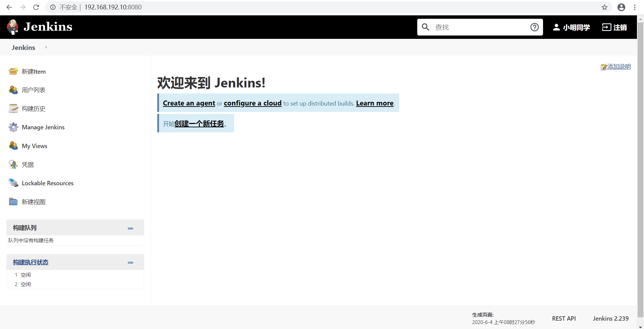Open the 新建Item menu entry

(34, 71)
